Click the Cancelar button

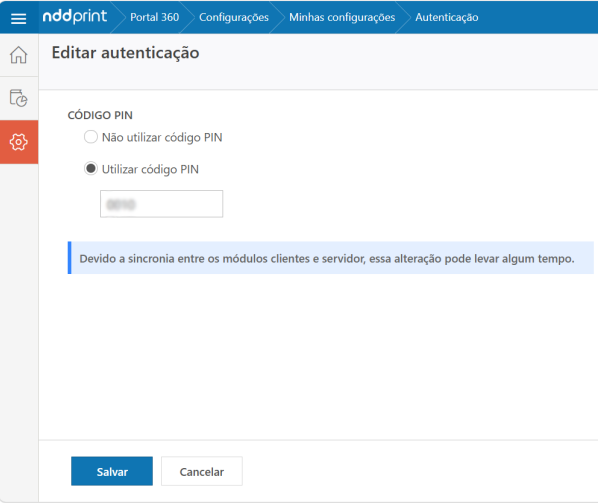202,471
